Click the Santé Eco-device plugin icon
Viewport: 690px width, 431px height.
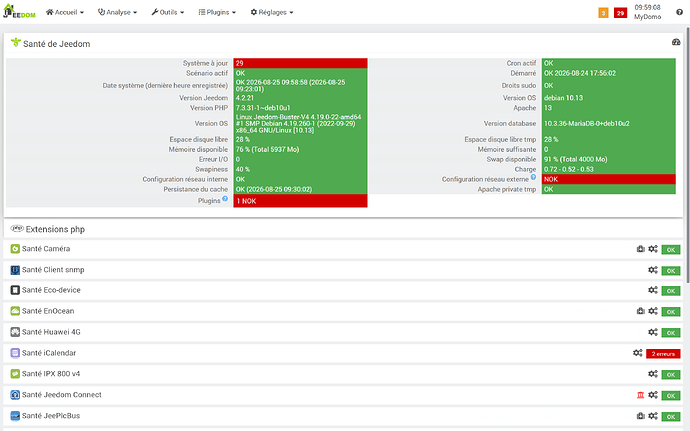tap(15, 290)
